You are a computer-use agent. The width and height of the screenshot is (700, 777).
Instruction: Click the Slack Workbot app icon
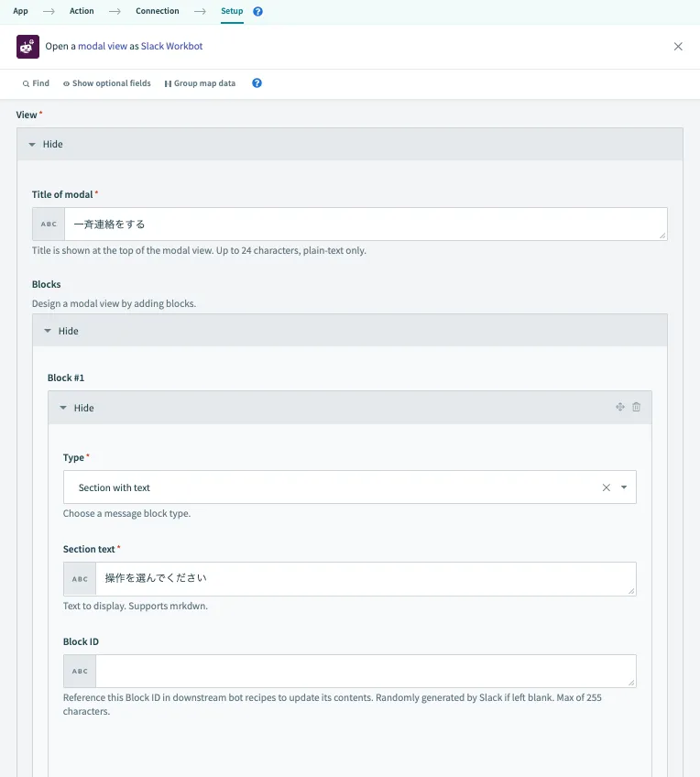[x=27, y=46]
